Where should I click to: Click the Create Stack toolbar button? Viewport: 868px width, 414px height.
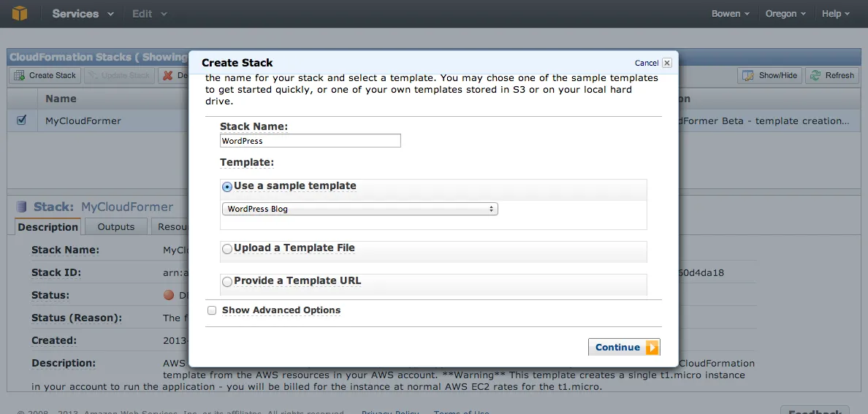[45, 75]
